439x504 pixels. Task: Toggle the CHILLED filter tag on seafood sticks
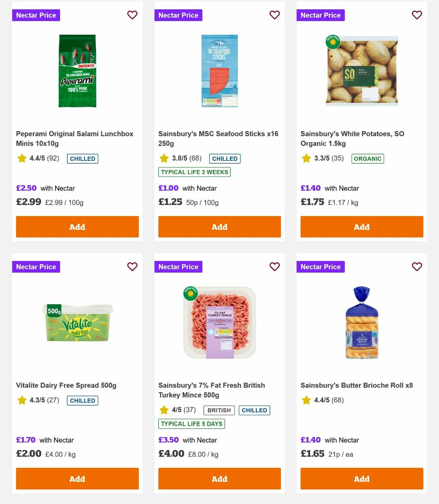pyautogui.click(x=225, y=158)
